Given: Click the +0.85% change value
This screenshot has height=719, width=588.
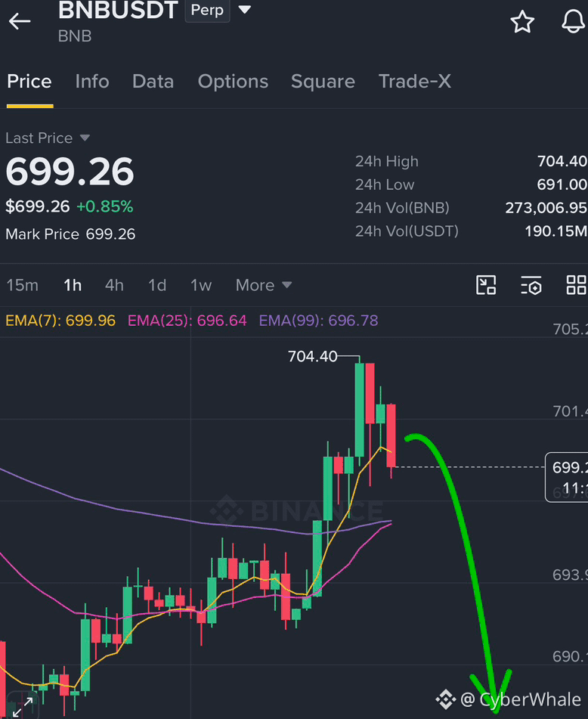Looking at the screenshot, I should (105, 206).
